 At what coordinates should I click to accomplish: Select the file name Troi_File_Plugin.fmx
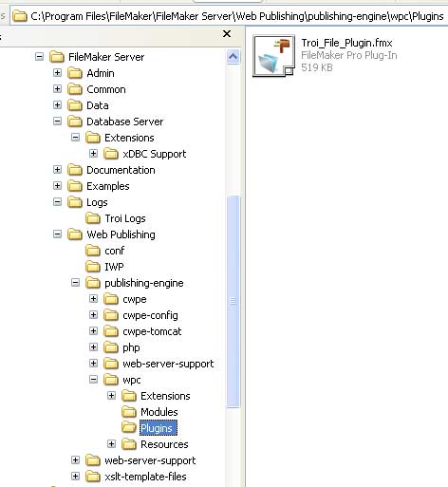pyautogui.click(x=346, y=43)
